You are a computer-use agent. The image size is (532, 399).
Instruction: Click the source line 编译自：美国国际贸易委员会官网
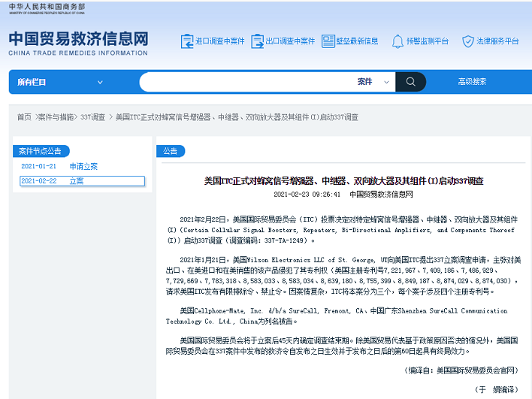point(461,370)
